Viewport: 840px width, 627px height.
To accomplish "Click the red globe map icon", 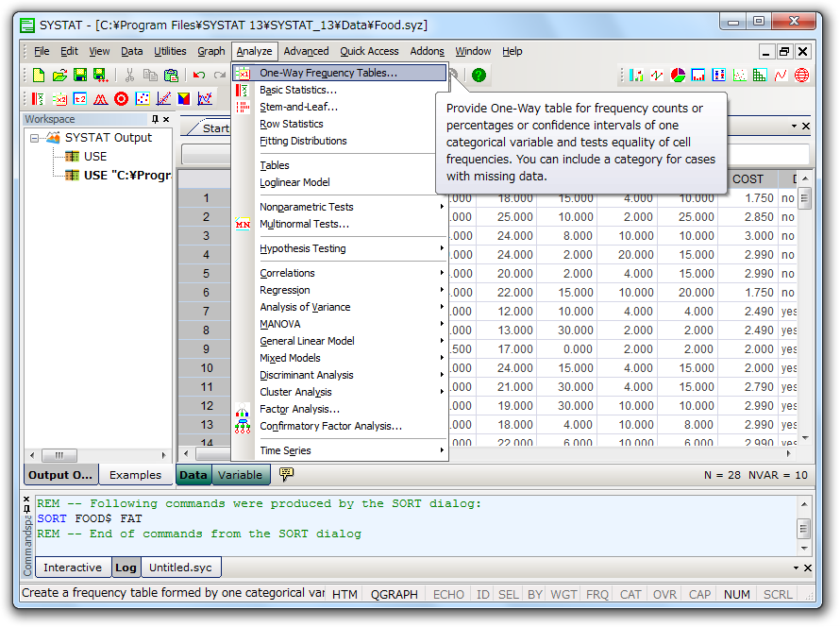I will point(801,75).
